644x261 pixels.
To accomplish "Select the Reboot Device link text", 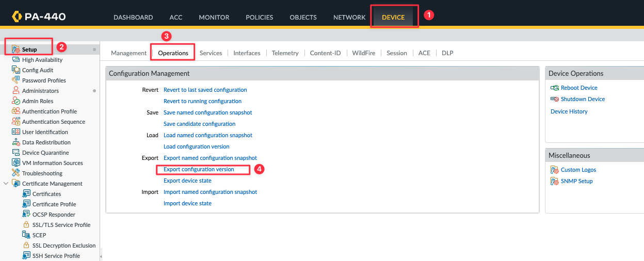I will [x=579, y=88].
